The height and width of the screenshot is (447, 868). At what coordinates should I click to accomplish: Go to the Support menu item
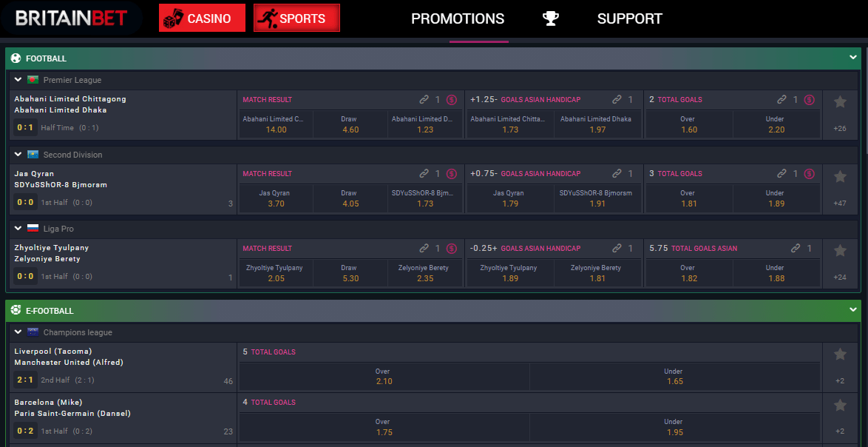point(629,19)
